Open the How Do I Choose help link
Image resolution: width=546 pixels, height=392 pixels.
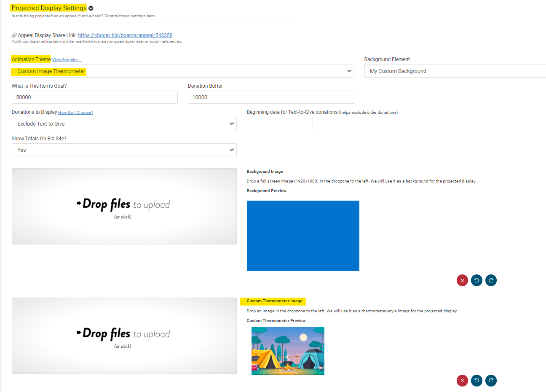[x=75, y=113]
